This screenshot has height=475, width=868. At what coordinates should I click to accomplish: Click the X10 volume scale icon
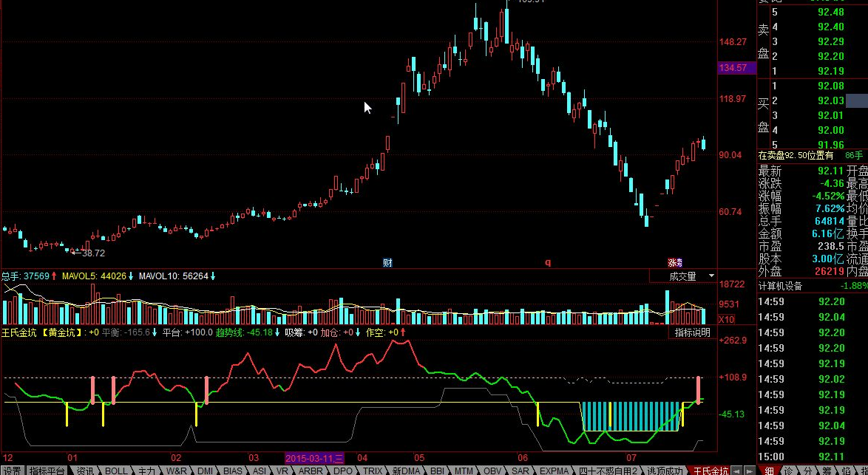click(x=726, y=319)
